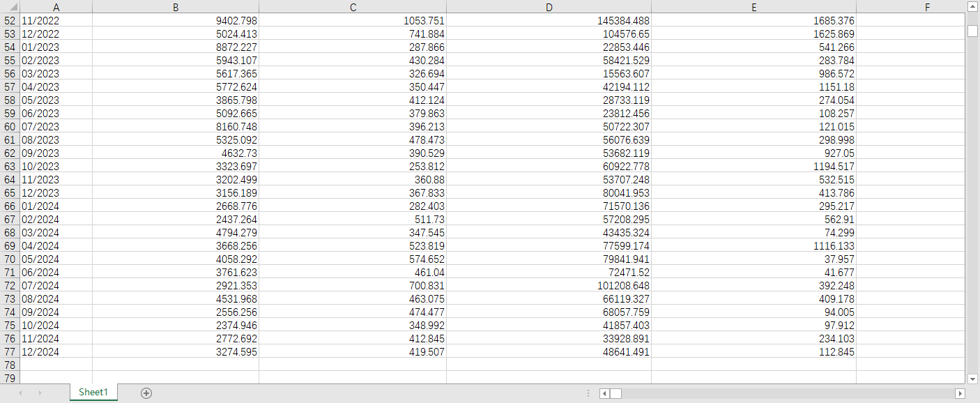The height and width of the screenshot is (403, 980).
Task: Switch to the Sheet1 tab
Action: click(x=93, y=393)
